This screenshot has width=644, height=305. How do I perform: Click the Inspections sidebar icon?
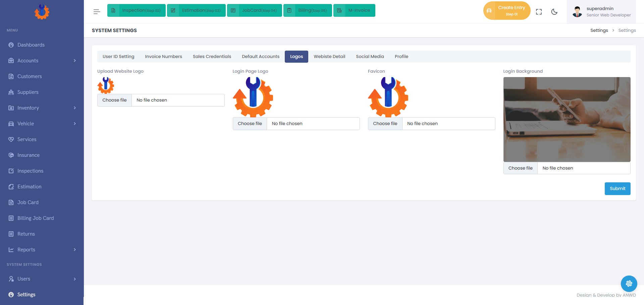pos(11,171)
